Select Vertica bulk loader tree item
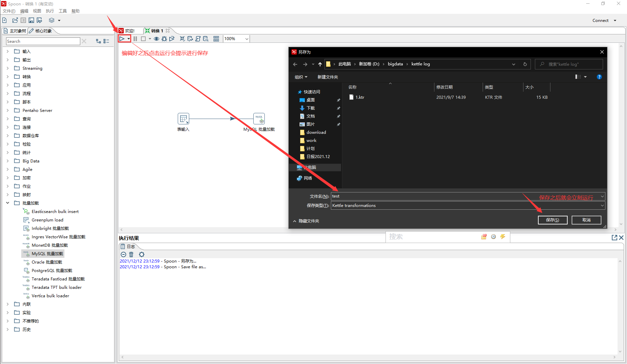 (50, 296)
